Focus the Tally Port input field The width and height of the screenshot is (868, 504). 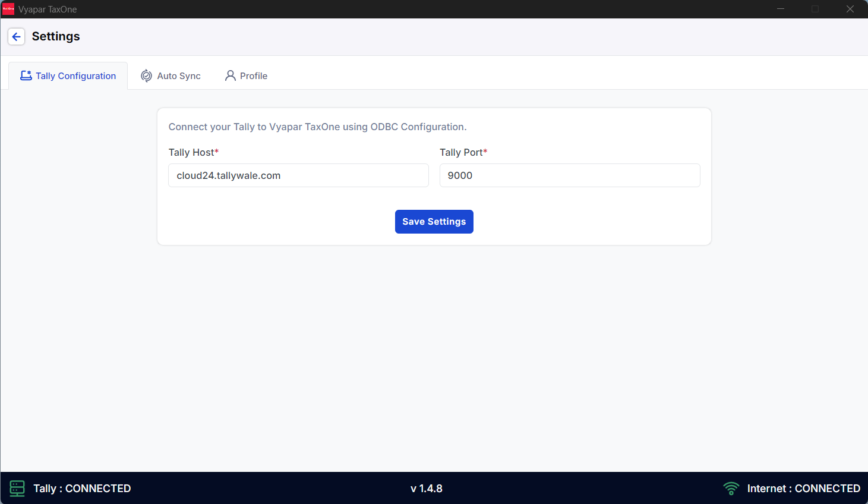pyautogui.click(x=570, y=175)
